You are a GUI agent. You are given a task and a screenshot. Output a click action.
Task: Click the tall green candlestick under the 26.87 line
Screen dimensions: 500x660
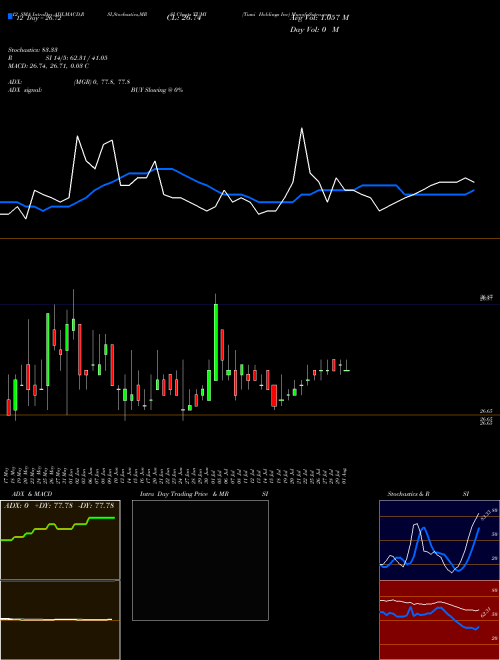(216, 342)
